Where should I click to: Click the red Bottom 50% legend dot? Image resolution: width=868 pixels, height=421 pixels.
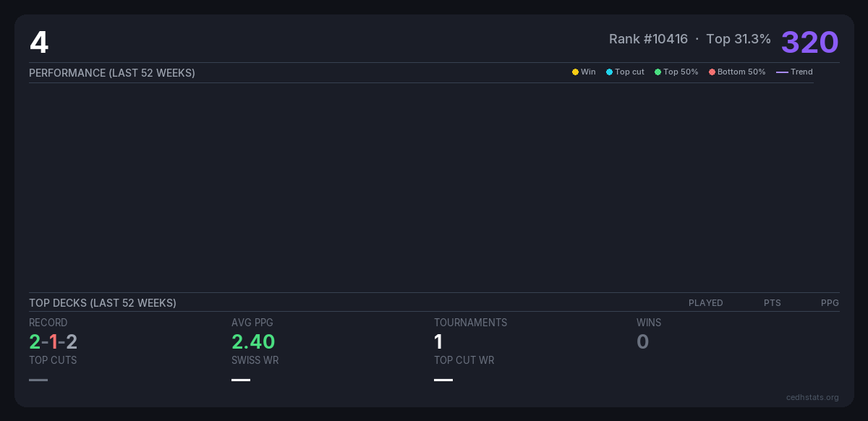point(712,72)
